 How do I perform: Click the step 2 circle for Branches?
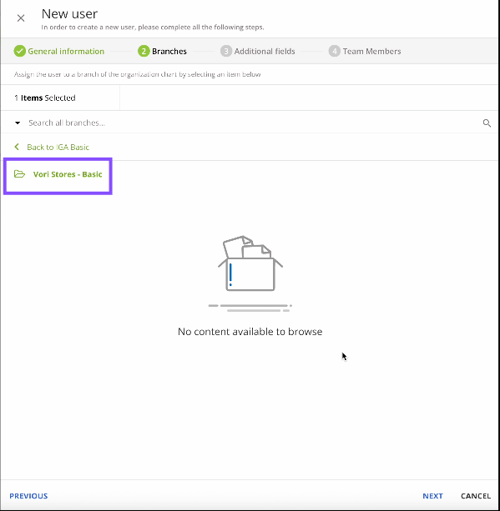point(144,51)
